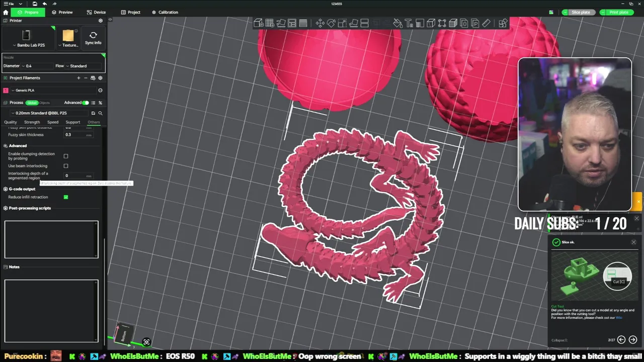Toggle Use beam interlocking checkbox
644x362 pixels.
point(66,166)
